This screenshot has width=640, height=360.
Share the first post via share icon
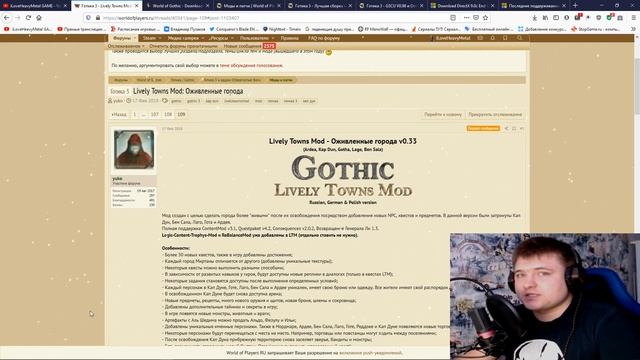point(507,129)
